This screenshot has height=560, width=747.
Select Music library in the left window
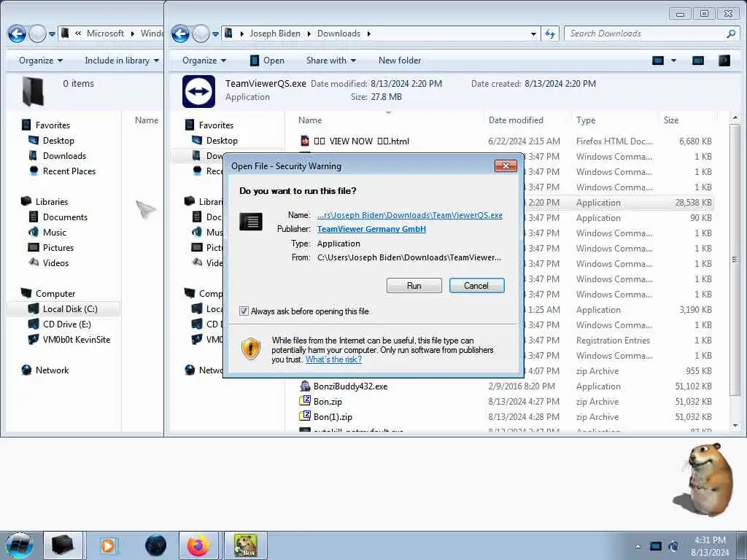pyautogui.click(x=54, y=233)
